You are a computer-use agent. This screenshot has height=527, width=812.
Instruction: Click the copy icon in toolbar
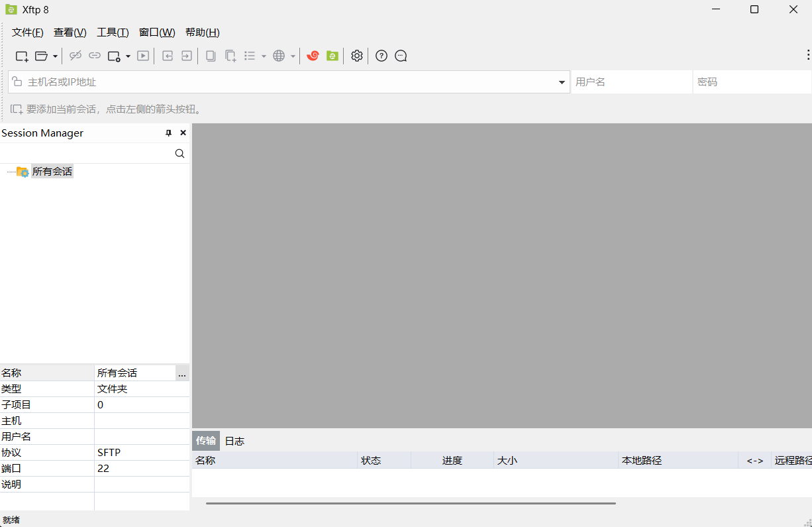tap(211, 56)
